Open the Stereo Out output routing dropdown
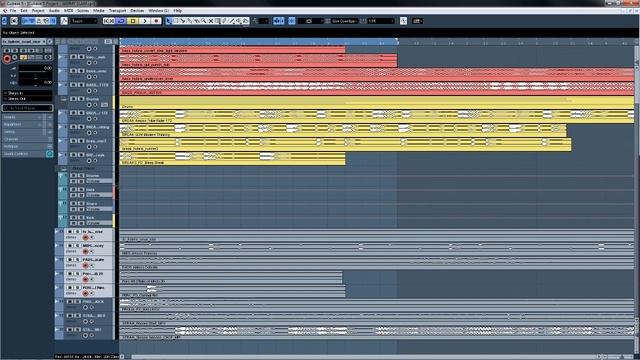640x360 pixels. pos(27,98)
